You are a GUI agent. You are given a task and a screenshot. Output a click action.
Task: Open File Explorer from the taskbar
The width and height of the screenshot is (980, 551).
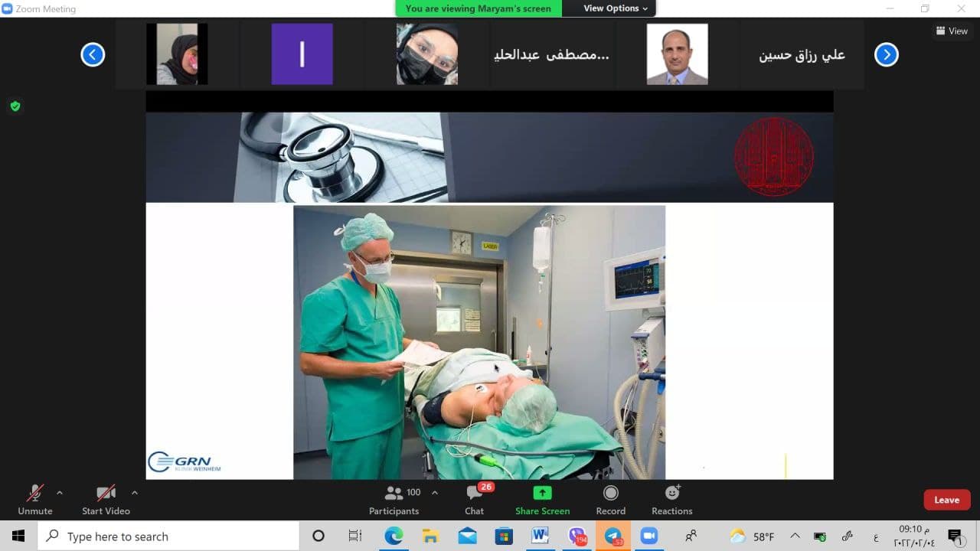click(430, 536)
